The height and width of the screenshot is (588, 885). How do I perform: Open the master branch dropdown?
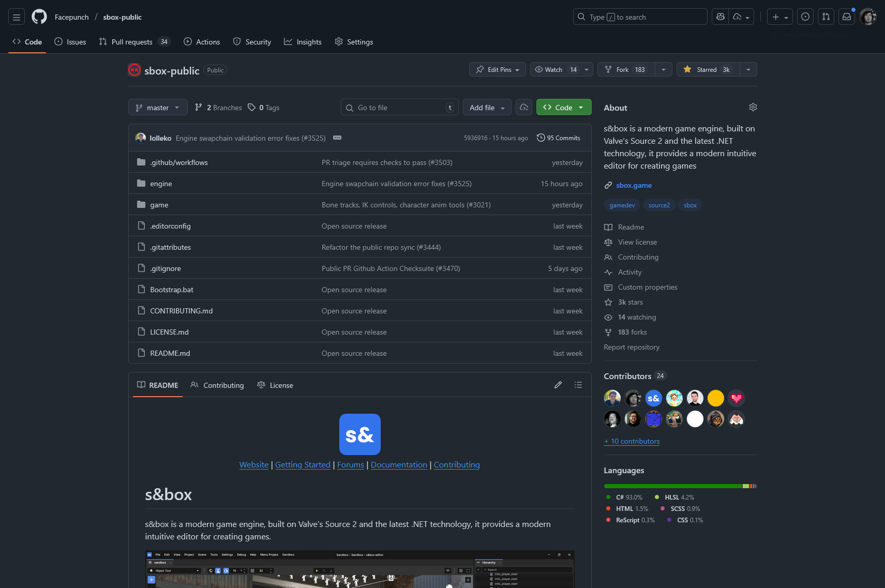(x=158, y=108)
